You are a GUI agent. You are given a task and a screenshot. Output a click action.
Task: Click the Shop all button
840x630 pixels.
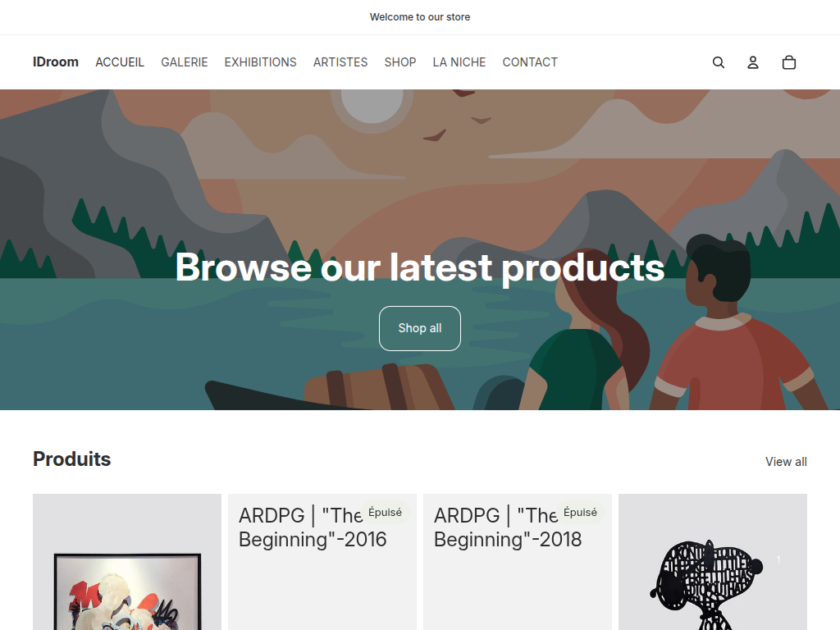[420, 328]
